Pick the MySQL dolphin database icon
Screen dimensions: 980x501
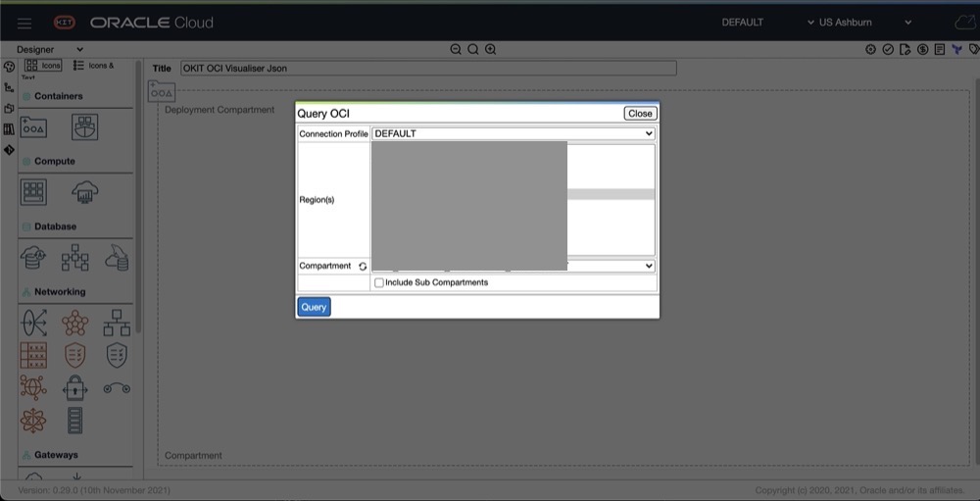pos(117,258)
